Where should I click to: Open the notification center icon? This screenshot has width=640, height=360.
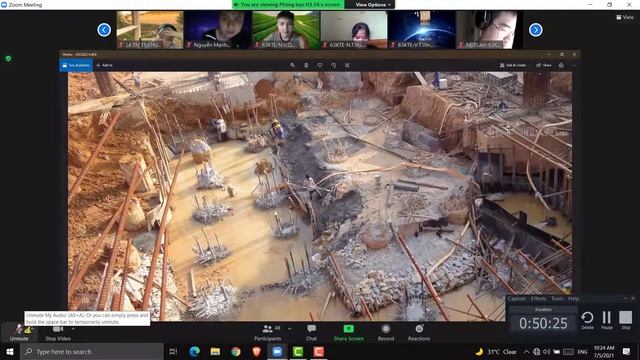[x=627, y=351]
